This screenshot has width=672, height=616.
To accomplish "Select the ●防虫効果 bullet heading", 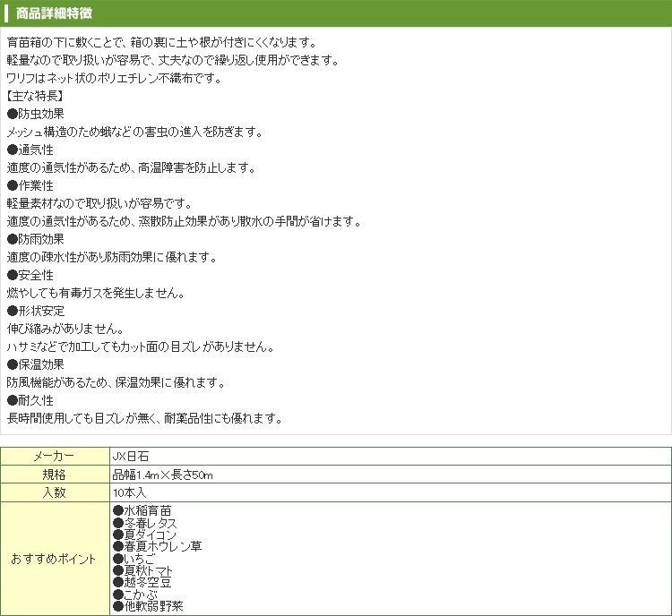I will [35, 115].
